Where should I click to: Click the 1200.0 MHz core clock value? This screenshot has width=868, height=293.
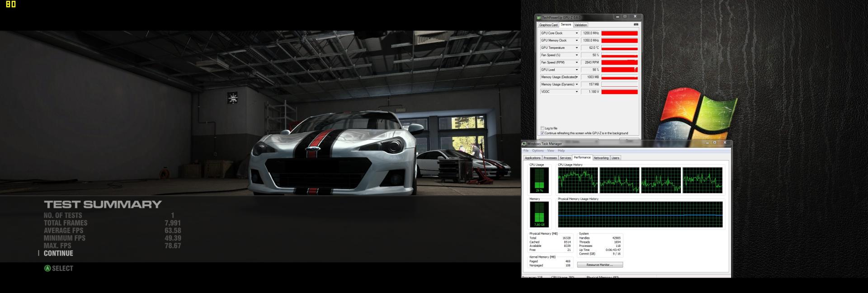tap(590, 33)
